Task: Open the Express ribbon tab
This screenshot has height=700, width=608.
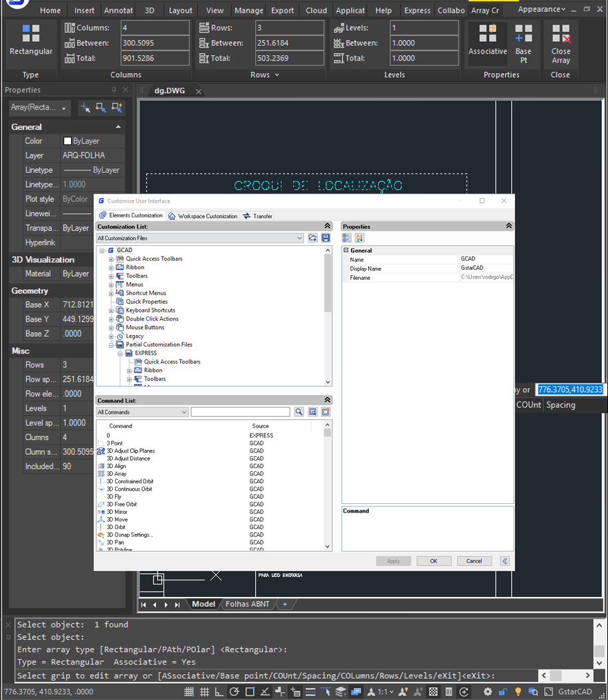Action: coord(417,10)
